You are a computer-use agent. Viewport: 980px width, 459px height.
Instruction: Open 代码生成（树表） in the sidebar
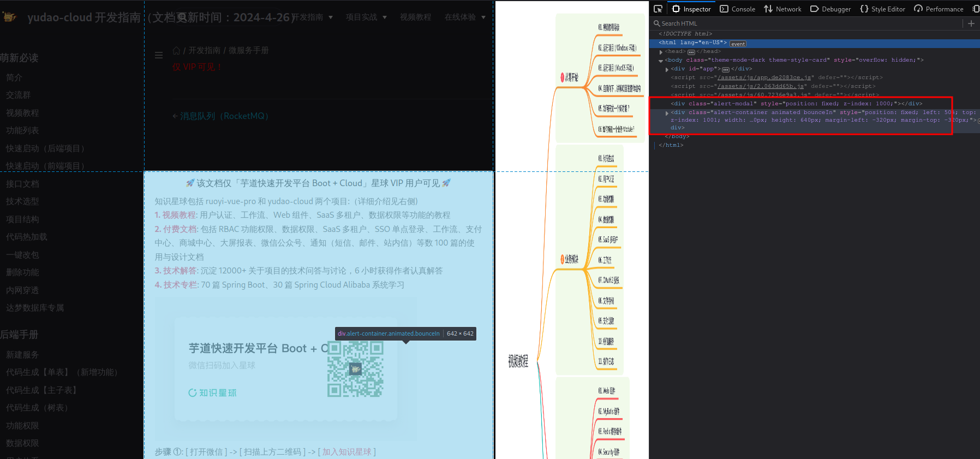click(39, 408)
